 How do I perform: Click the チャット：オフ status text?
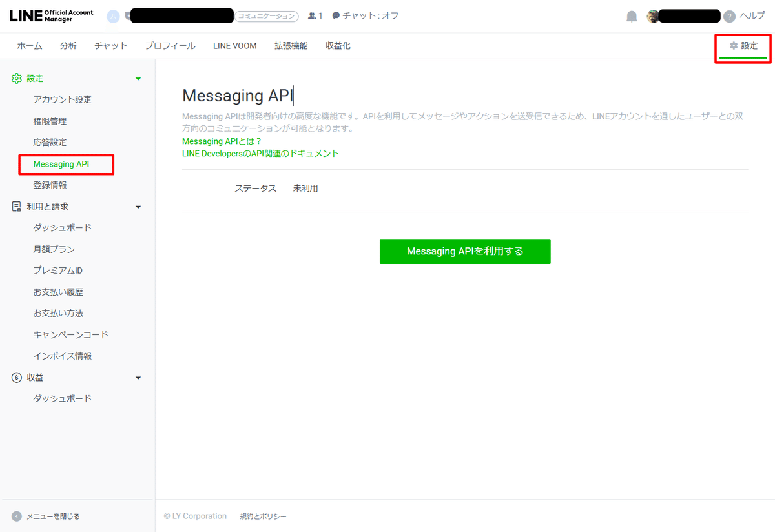pos(371,15)
